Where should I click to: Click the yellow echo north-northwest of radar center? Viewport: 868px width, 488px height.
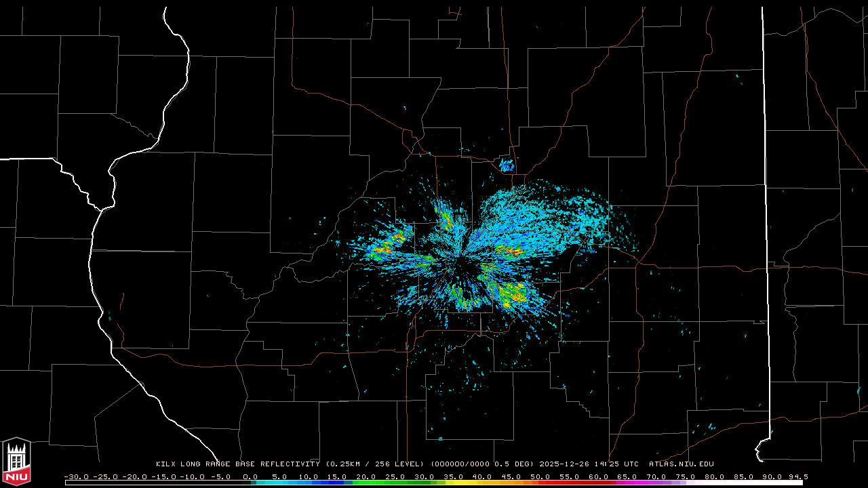point(446,218)
